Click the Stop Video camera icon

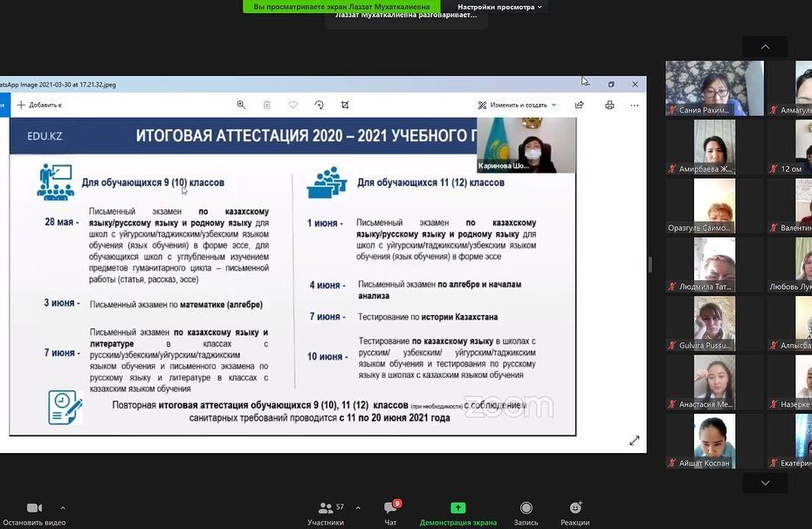point(34,508)
